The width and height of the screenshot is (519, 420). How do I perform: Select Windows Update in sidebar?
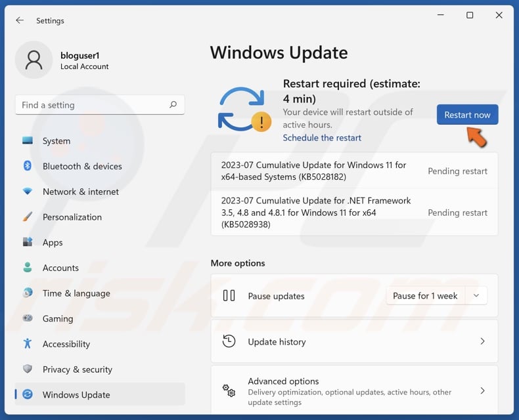pos(100,394)
